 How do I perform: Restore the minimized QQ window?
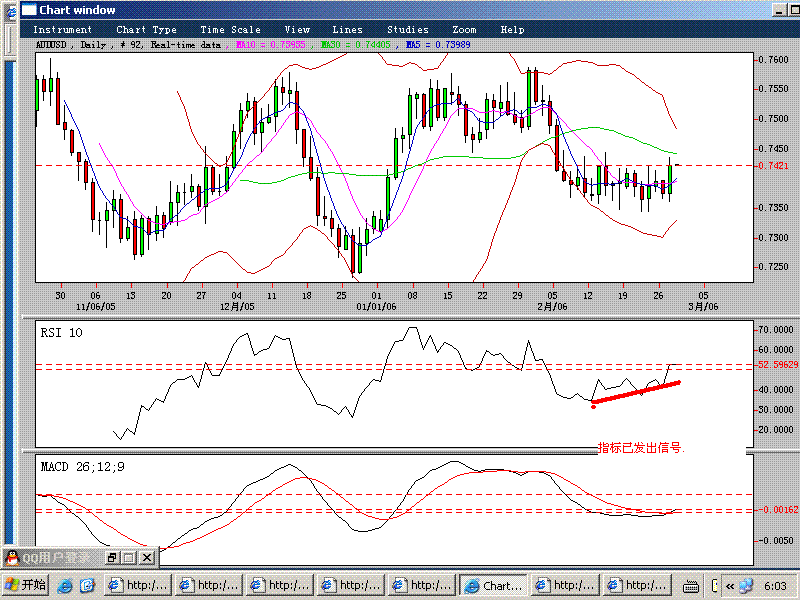(x=112, y=557)
